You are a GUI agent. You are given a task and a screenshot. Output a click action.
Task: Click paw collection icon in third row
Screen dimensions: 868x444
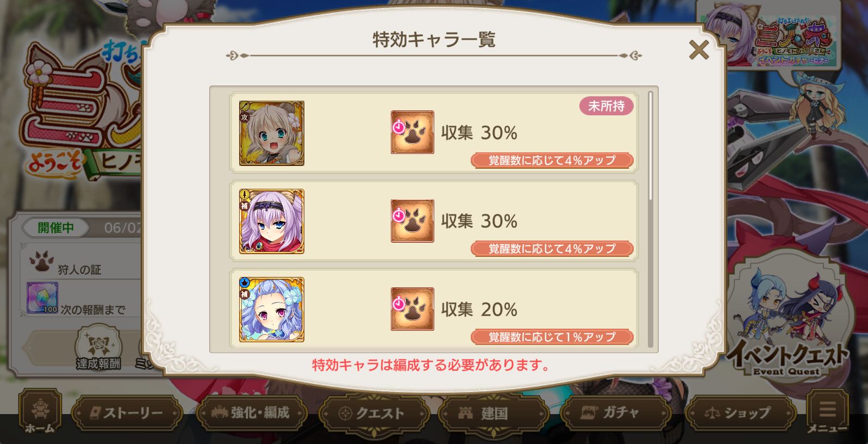[x=413, y=309]
